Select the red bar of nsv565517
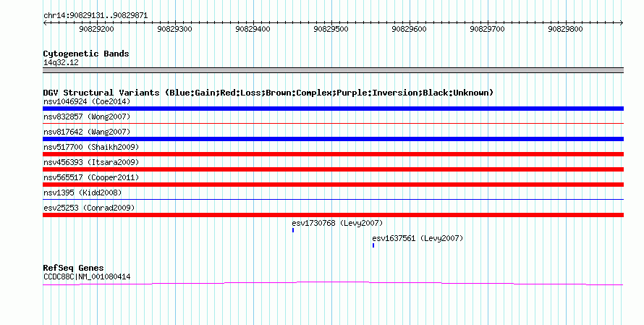The width and height of the screenshot is (644, 325). coord(333,185)
